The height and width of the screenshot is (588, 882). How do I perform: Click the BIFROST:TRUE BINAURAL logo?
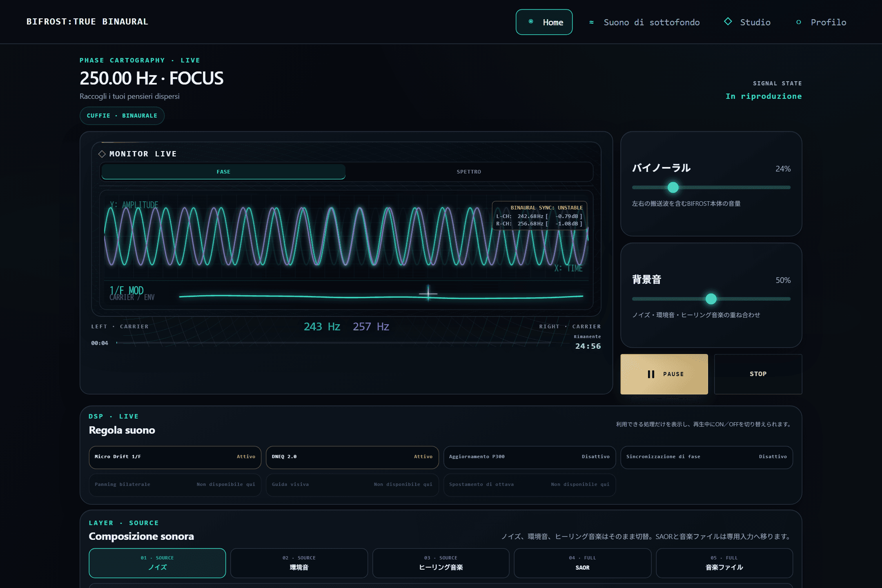point(87,22)
